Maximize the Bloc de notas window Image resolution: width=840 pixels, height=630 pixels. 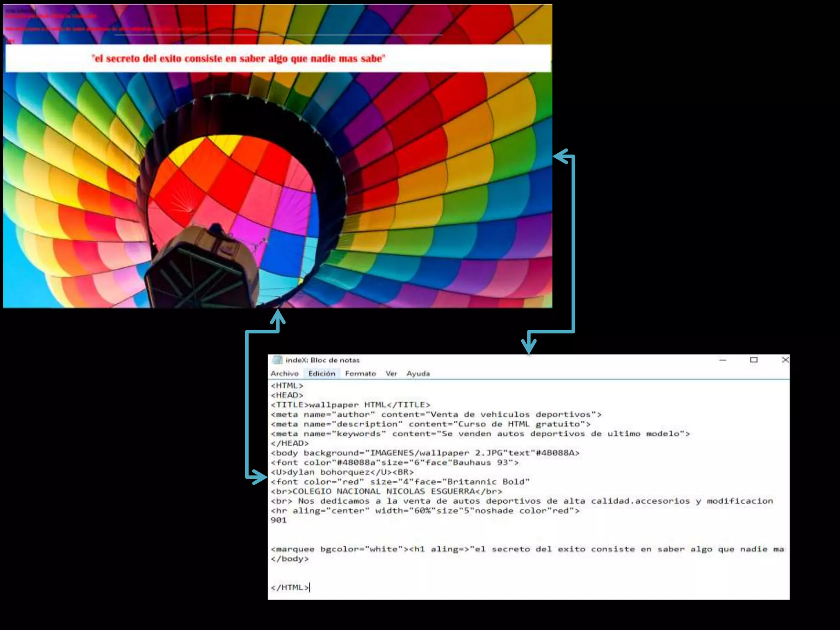click(753, 360)
